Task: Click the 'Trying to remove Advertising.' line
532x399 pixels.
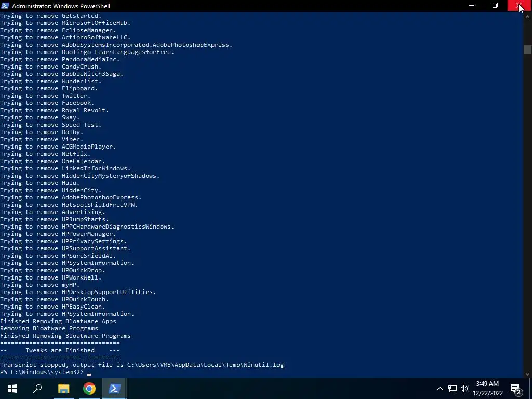Action: coord(52,212)
